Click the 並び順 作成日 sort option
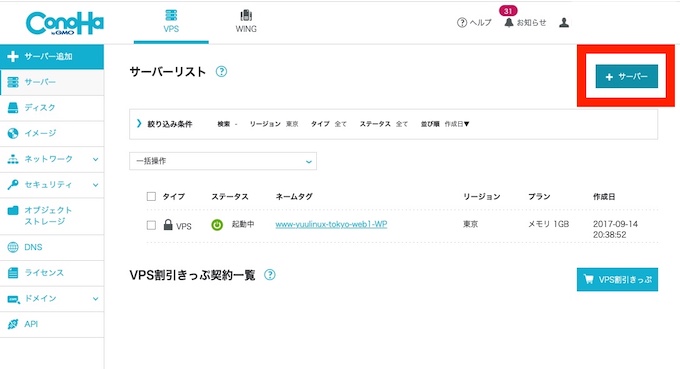Screen dimensions: 680x369 point(445,124)
